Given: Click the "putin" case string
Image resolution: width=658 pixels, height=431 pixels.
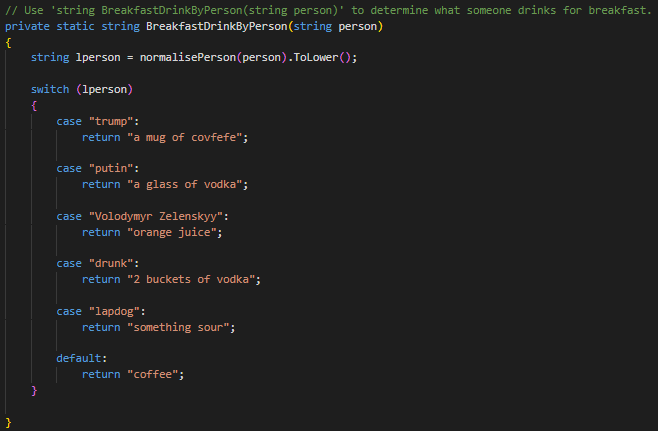Looking at the screenshot, I should coord(111,168).
